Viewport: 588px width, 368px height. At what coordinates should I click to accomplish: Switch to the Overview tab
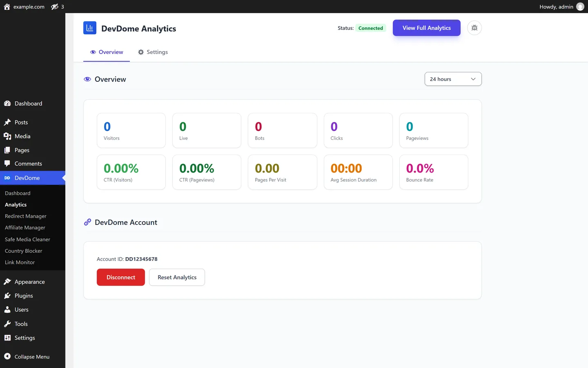coord(107,52)
